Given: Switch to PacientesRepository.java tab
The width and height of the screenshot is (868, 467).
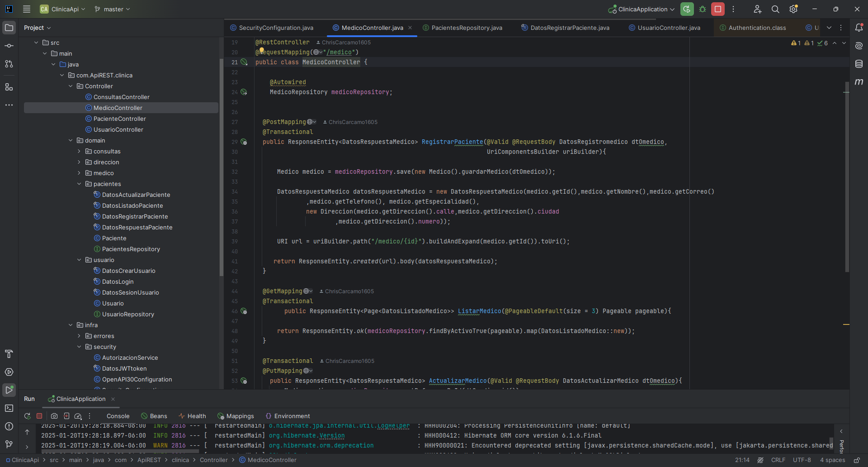Looking at the screenshot, I should [462, 28].
